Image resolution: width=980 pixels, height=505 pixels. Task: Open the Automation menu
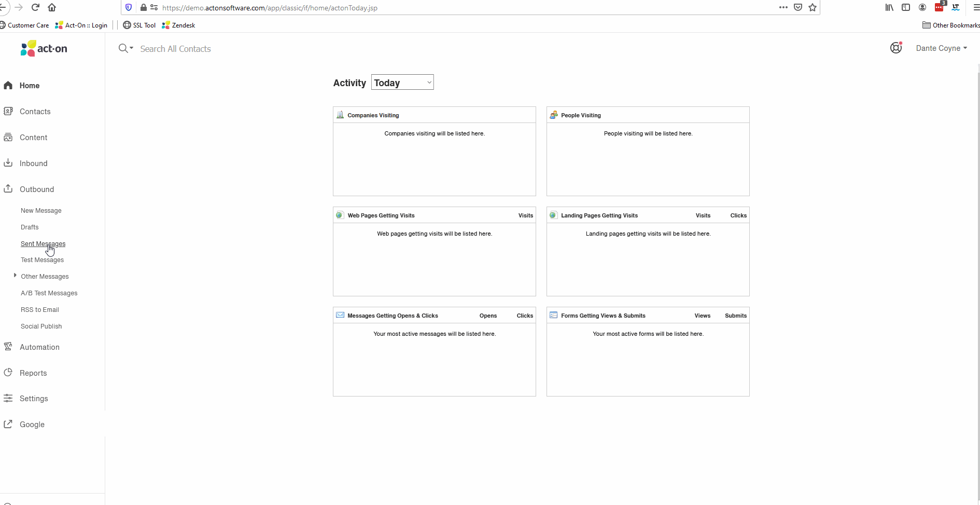(40, 347)
